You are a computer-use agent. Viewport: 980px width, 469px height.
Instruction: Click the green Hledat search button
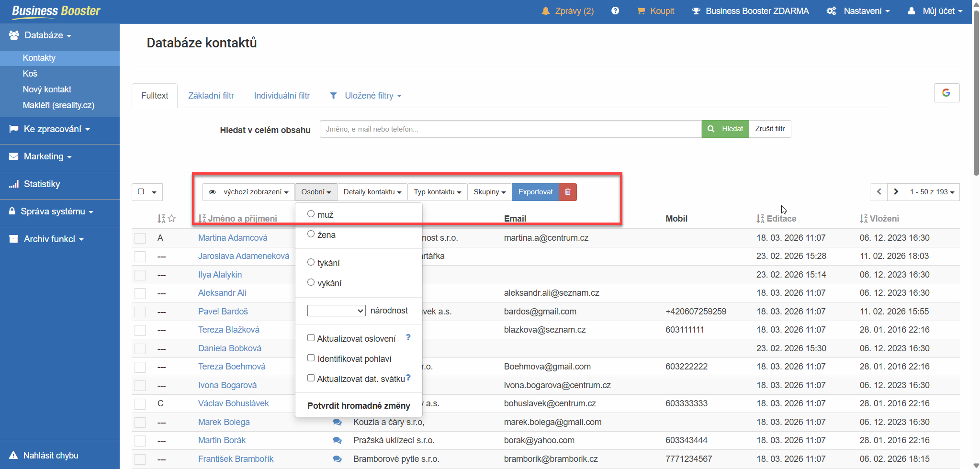click(725, 129)
